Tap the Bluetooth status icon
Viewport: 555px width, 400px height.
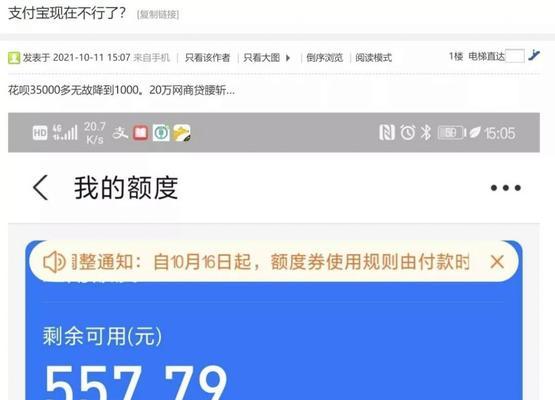pyautogui.click(x=426, y=133)
